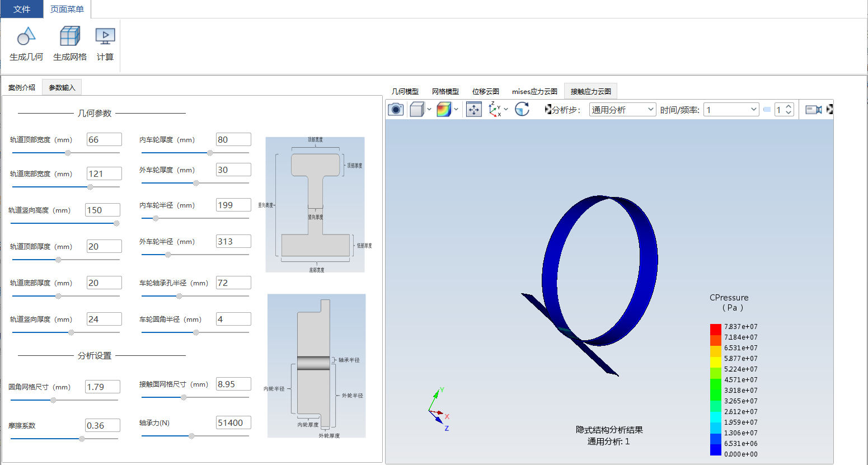The width and height of the screenshot is (868, 465).
Task: Click the gray cube display mode icon
Action: (417, 110)
